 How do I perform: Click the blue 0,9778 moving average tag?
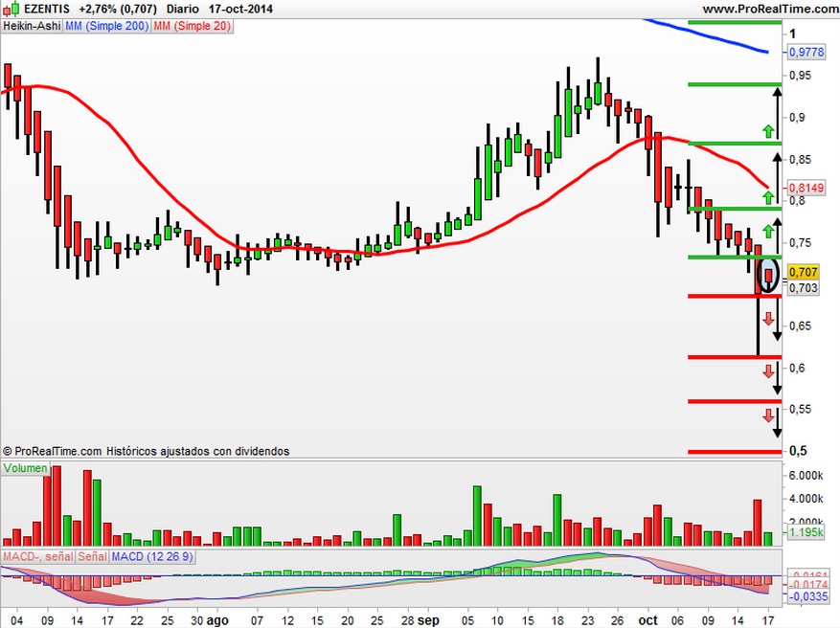806,52
